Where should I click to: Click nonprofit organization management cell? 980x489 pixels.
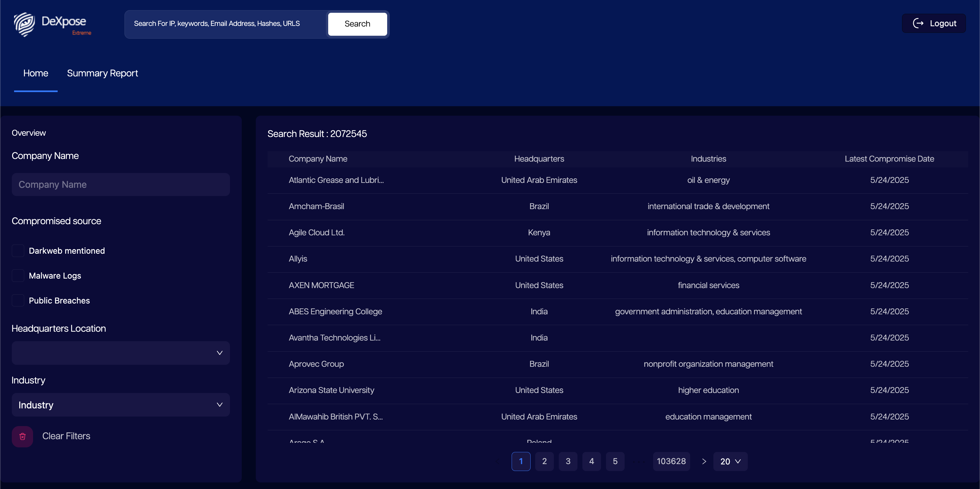tap(708, 364)
